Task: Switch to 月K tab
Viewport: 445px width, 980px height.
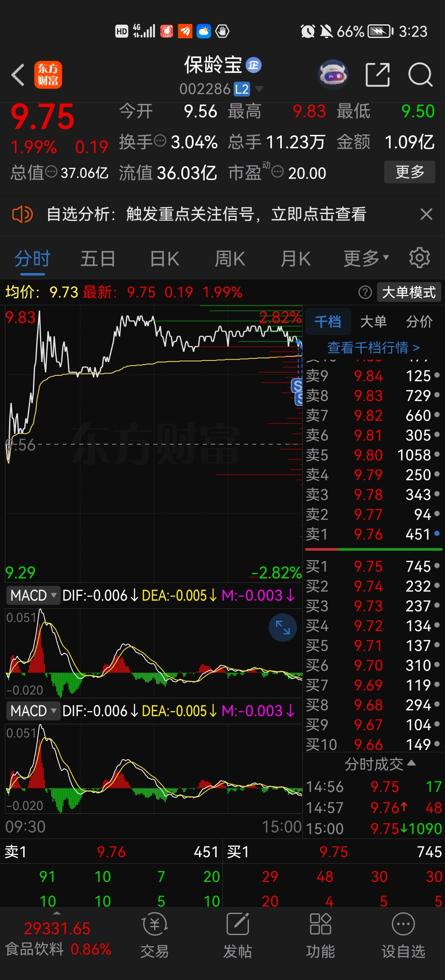Action: (295, 259)
